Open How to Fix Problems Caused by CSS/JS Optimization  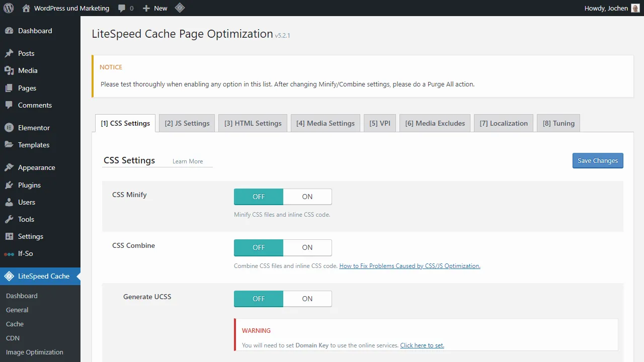[x=410, y=266]
